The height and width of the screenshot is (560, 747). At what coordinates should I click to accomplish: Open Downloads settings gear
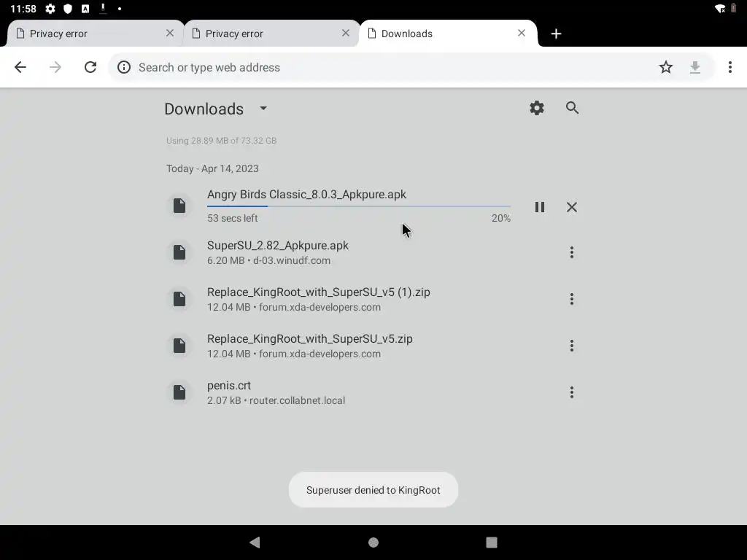click(537, 108)
